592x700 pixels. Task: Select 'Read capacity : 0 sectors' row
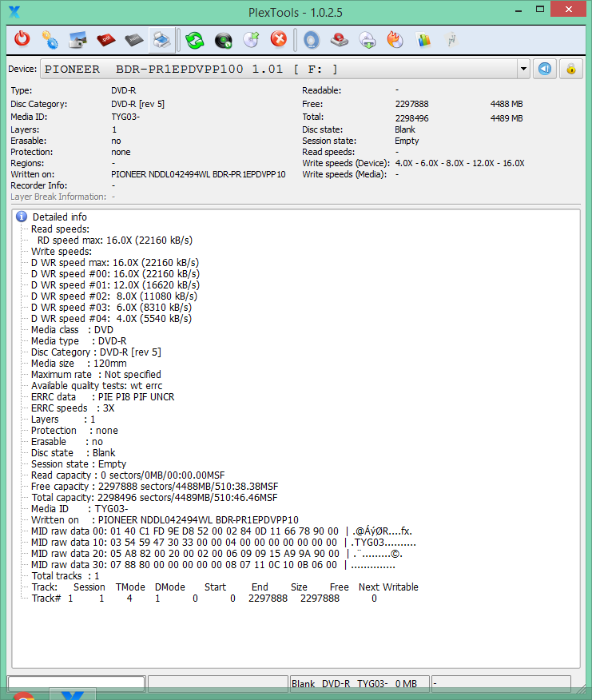click(x=128, y=475)
